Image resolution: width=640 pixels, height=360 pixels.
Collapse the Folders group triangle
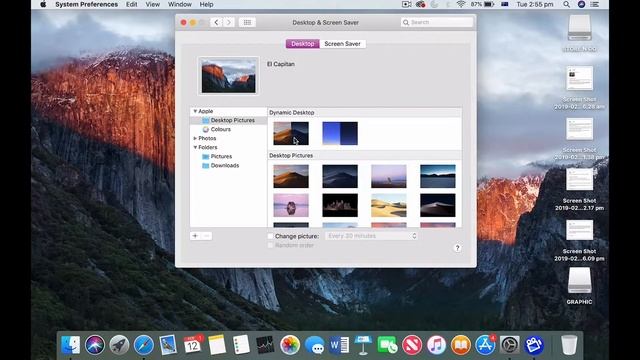point(195,147)
